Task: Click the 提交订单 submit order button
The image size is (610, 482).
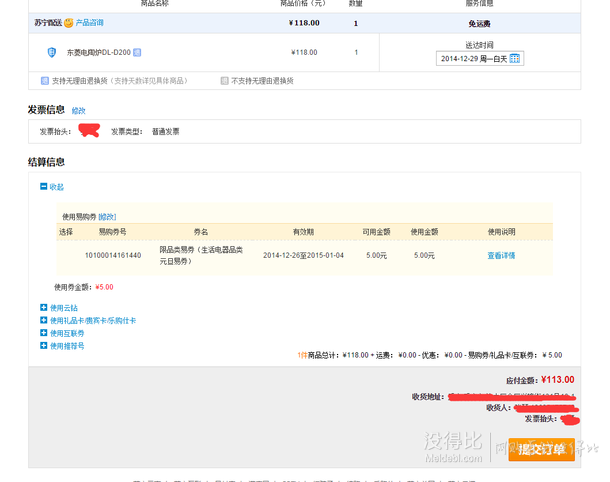Action: tap(541, 449)
